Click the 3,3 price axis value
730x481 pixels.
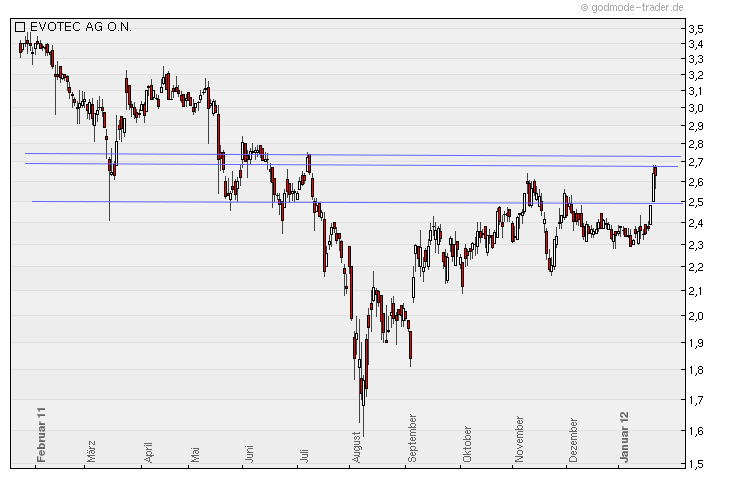coord(696,60)
